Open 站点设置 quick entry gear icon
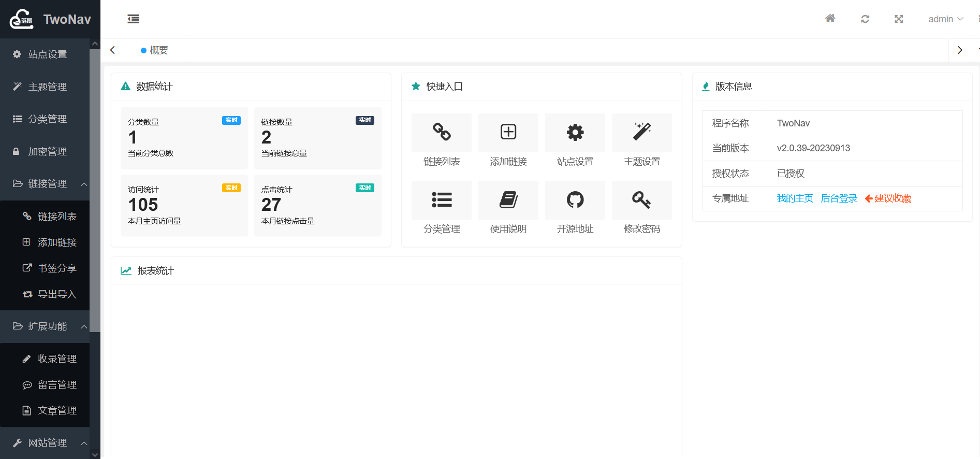 575,132
